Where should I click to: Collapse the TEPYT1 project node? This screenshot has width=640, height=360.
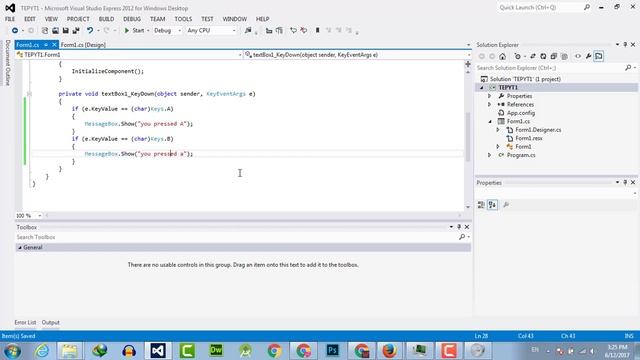(x=482, y=88)
